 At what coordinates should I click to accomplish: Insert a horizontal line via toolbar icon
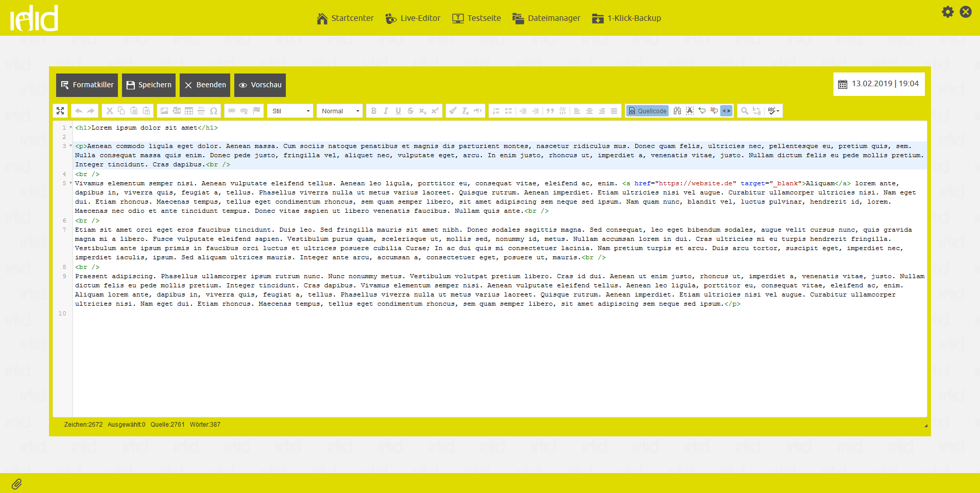pos(201,111)
